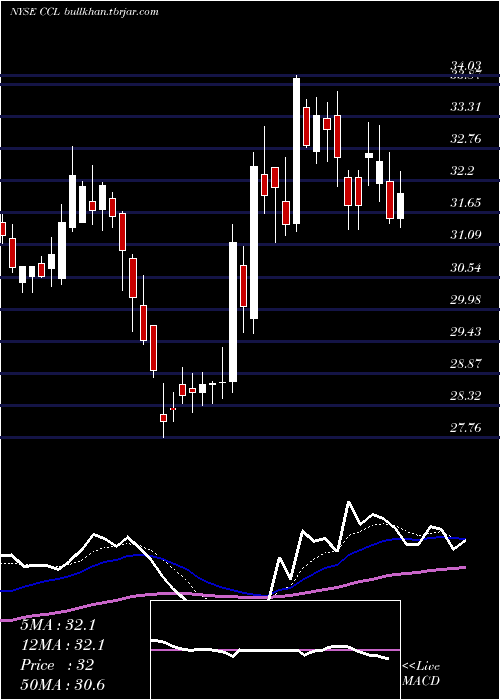
Task: Click the 30.54 price axis label
Action: [465, 267]
